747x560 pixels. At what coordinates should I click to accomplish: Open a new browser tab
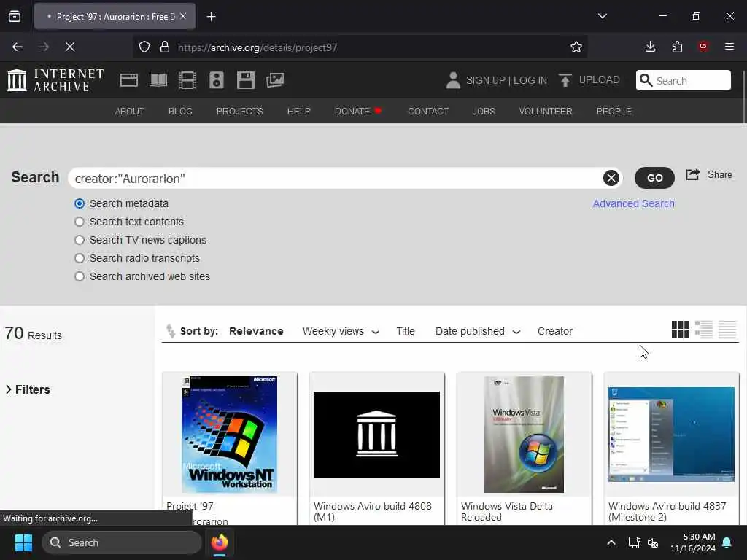(211, 17)
